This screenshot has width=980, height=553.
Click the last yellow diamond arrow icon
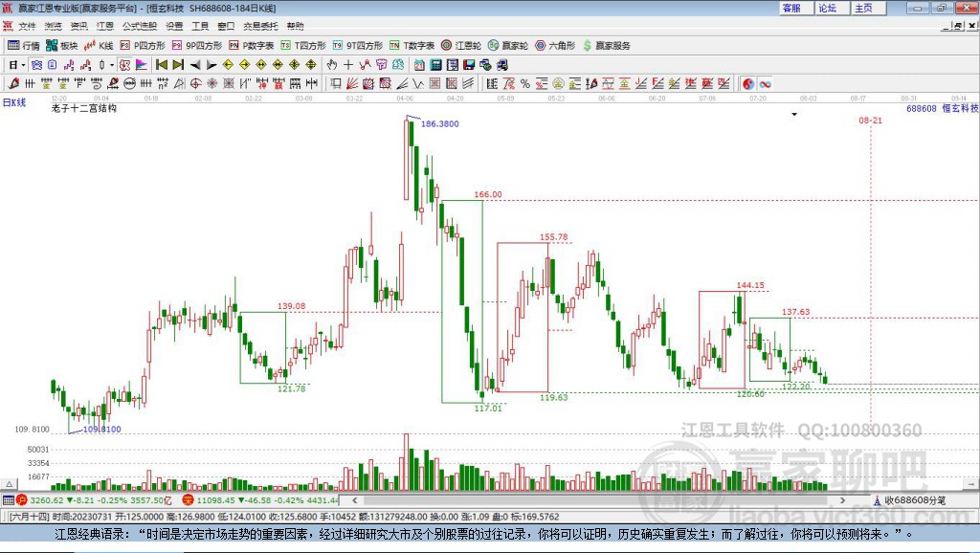(311, 64)
